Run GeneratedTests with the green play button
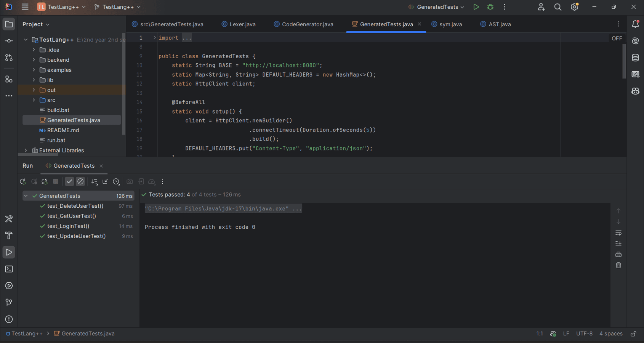 click(476, 7)
